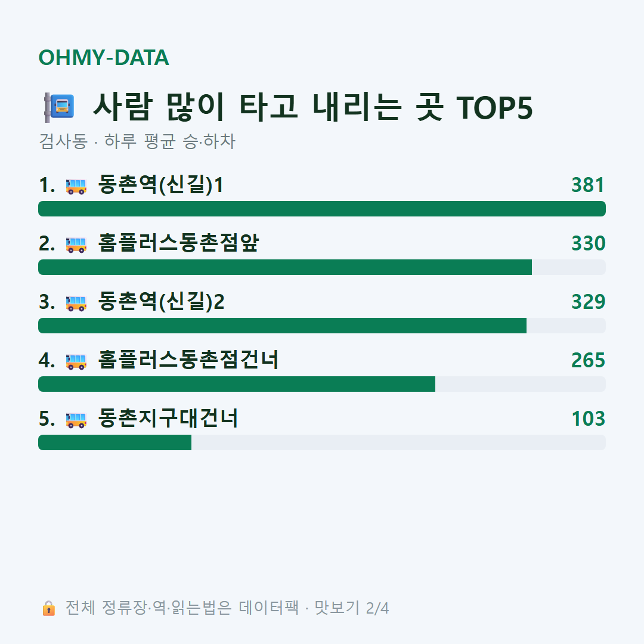Click the bus icon next to 동촌역(신길)1
The height and width of the screenshot is (644, 644).
point(76,186)
